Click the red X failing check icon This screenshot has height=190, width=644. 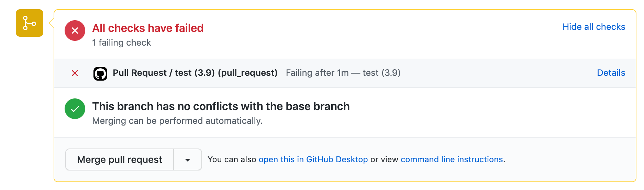pos(75,73)
